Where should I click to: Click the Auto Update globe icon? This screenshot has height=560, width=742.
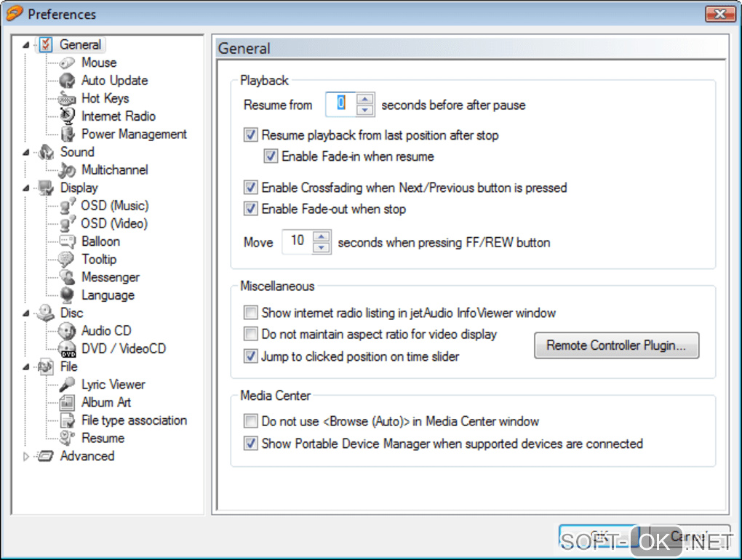coord(68,81)
